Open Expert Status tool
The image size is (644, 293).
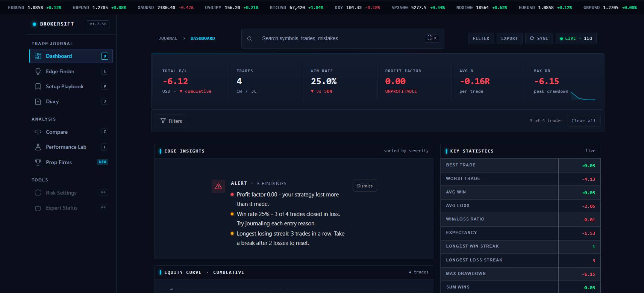click(71, 208)
